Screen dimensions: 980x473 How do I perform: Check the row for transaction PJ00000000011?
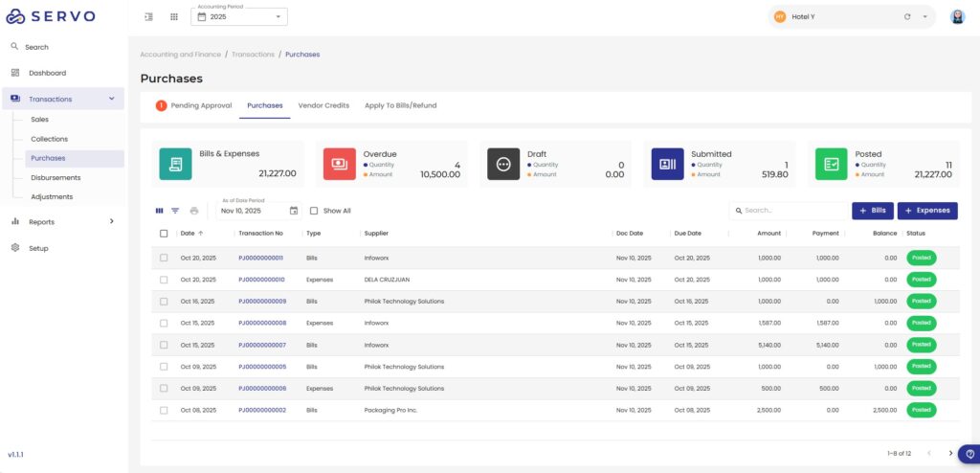click(164, 258)
